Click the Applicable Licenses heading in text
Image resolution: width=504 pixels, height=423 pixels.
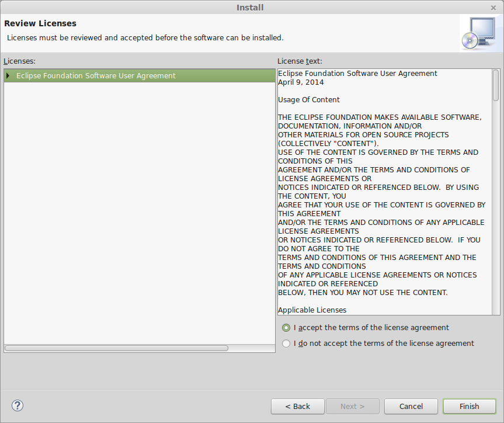pos(312,310)
